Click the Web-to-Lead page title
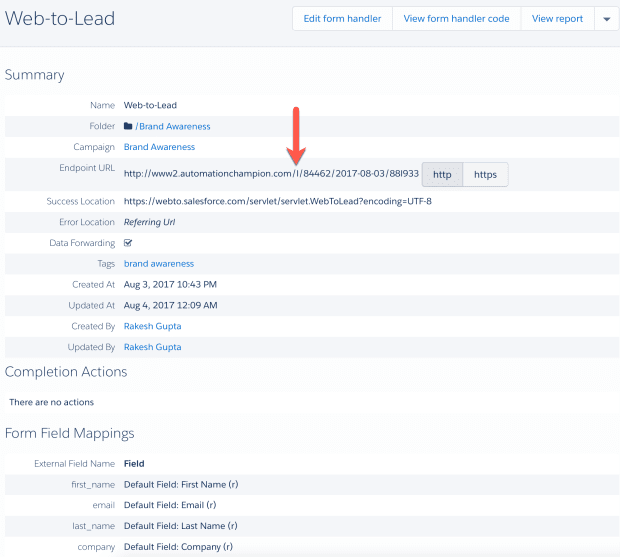 click(59, 18)
